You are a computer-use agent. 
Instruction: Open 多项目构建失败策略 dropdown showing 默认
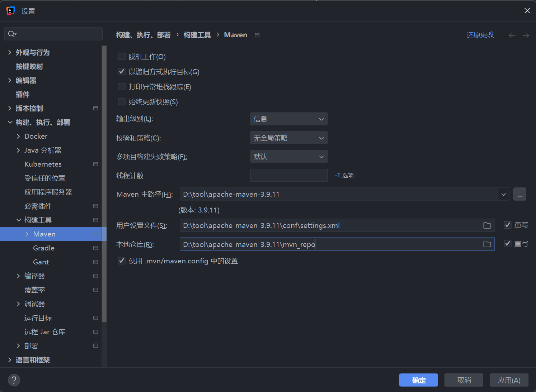pyautogui.click(x=289, y=157)
